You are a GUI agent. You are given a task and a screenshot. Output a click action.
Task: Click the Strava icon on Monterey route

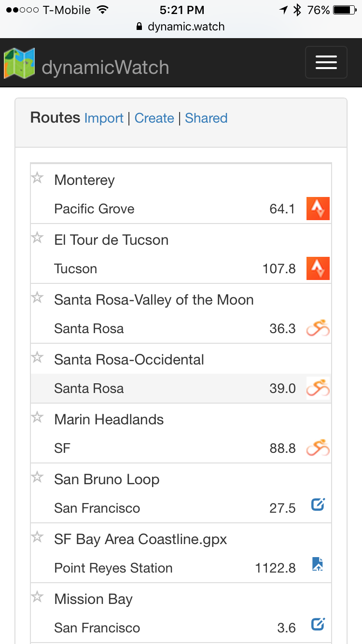pos(318,209)
